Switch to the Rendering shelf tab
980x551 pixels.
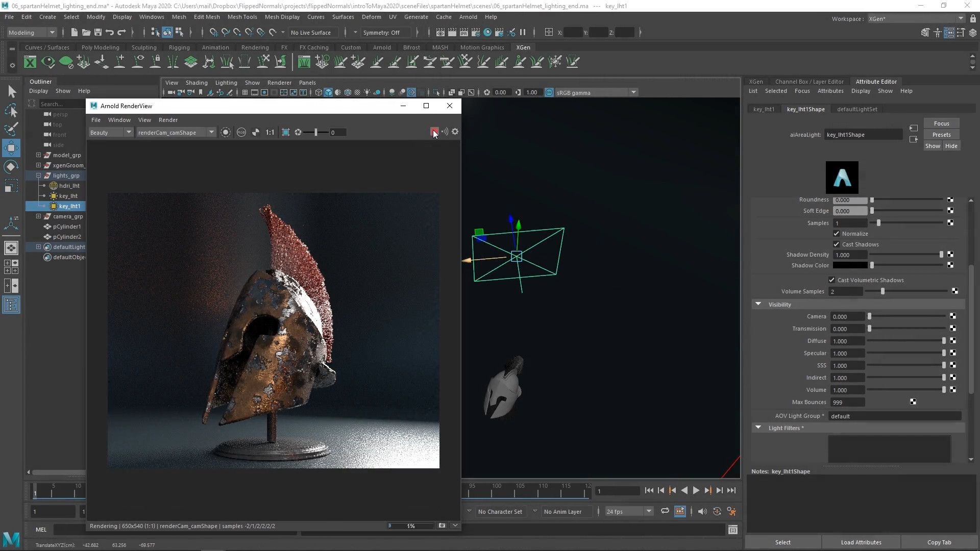[255, 47]
